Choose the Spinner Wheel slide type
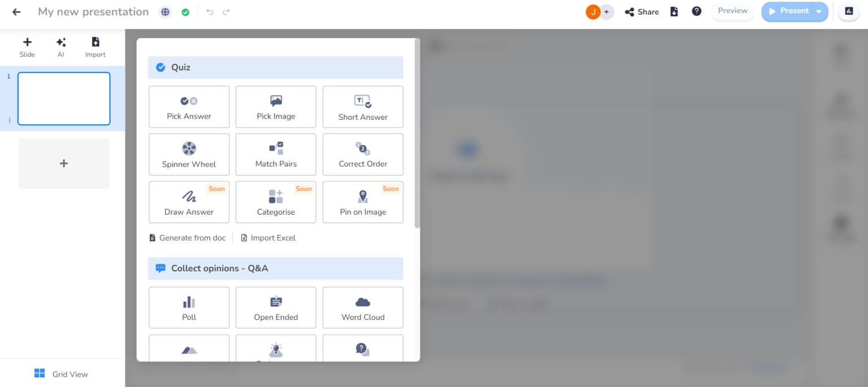The height and width of the screenshot is (387, 868). (x=189, y=154)
